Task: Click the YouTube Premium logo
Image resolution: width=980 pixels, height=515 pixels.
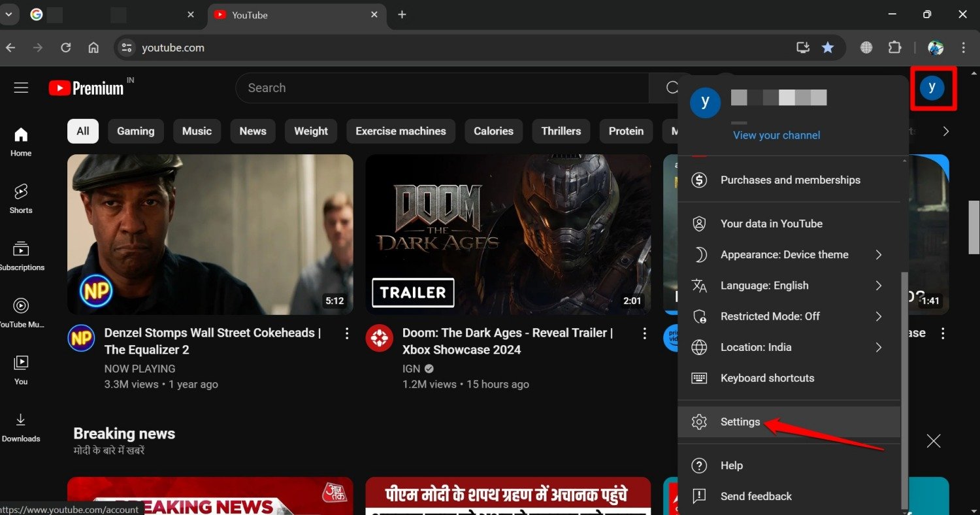Action: click(86, 88)
